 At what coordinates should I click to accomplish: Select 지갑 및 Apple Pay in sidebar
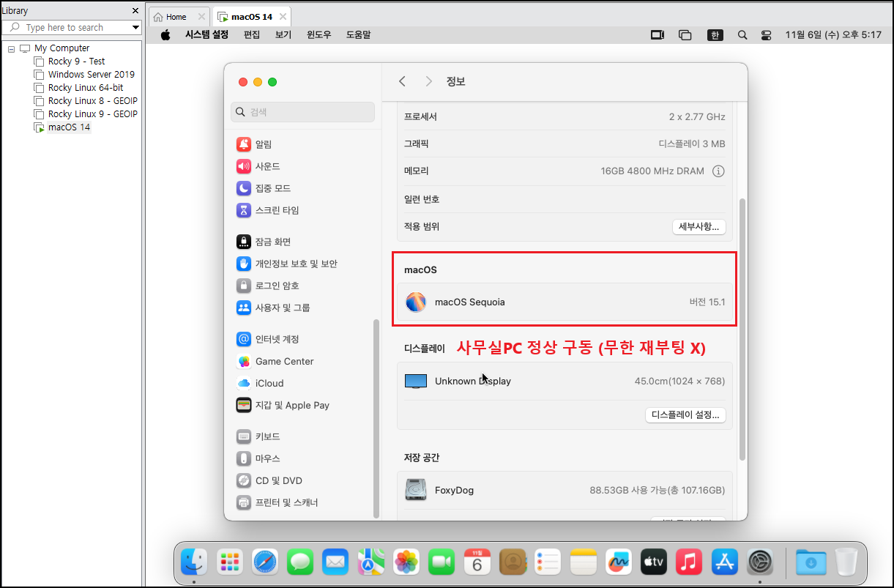tap(283, 405)
